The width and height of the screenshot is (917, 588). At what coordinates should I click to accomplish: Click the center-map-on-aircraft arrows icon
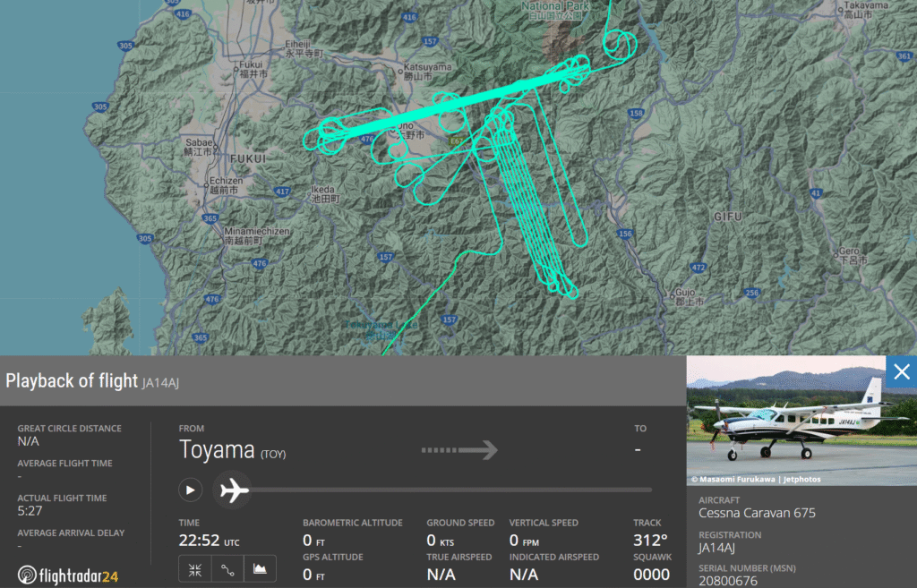point(195,568)
